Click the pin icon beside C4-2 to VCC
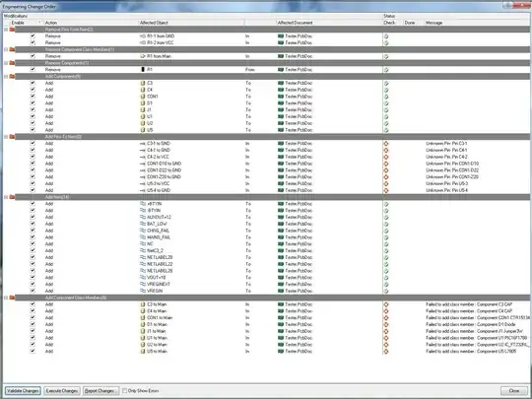532x399 pixels. [x=143, y=157]
